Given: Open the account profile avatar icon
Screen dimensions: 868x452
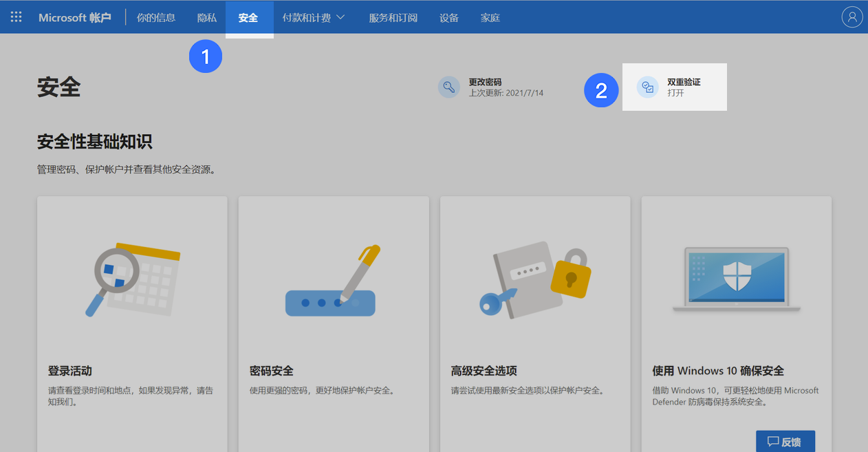Looking at the screenshot, I should tap(851, 17).
